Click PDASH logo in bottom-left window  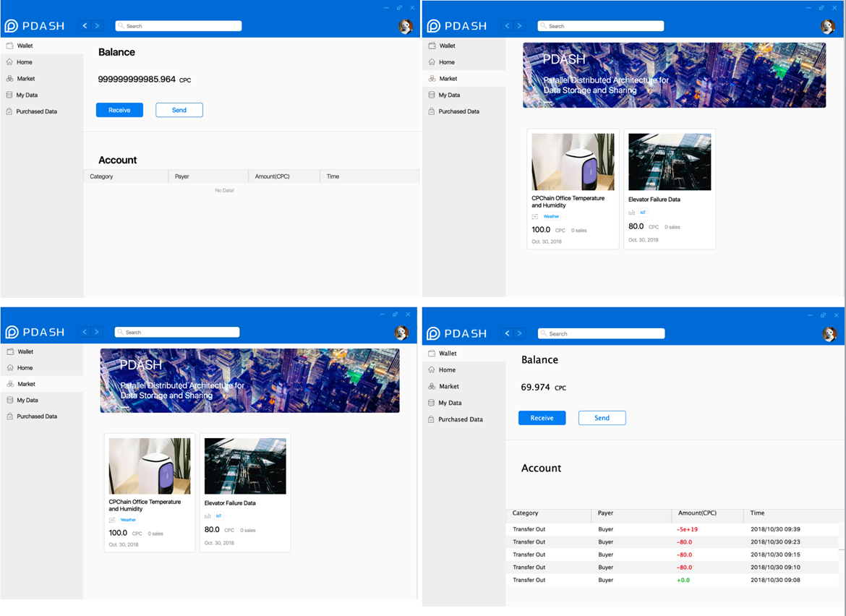pyautogui.click(x=35, y=333)
